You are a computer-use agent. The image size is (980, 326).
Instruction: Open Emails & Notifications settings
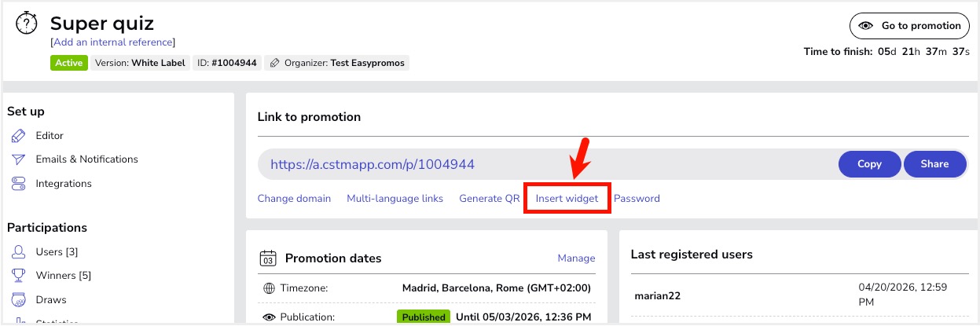click(86, 159)
